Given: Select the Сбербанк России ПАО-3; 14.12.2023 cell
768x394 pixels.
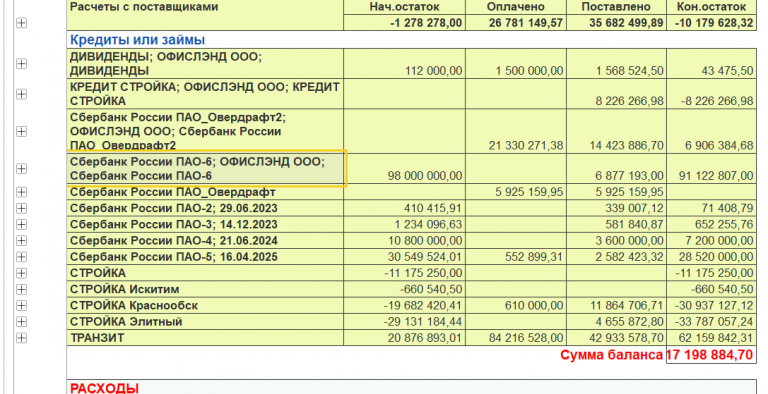Looking at the screenshot, I should [x=205, y=224].
